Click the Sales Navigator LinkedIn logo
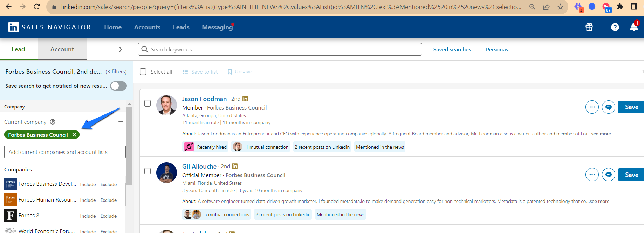Screen dimensions: 644x233 pos(13,27)
